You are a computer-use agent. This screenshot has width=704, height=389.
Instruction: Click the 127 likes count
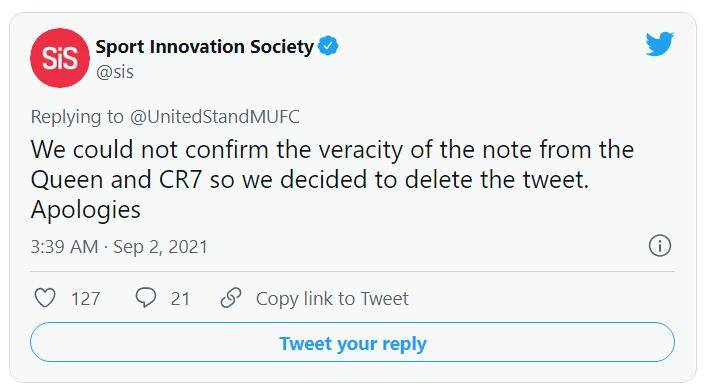[86, 299]
